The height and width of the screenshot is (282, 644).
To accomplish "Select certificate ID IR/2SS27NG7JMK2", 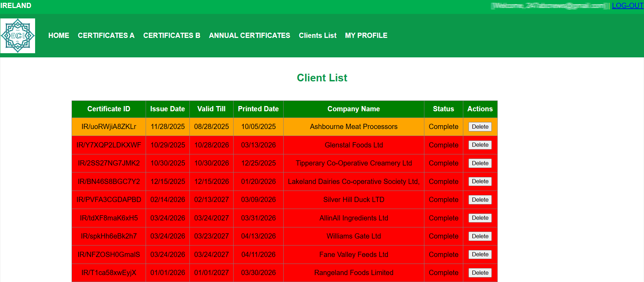I will (x=109, y=163).
